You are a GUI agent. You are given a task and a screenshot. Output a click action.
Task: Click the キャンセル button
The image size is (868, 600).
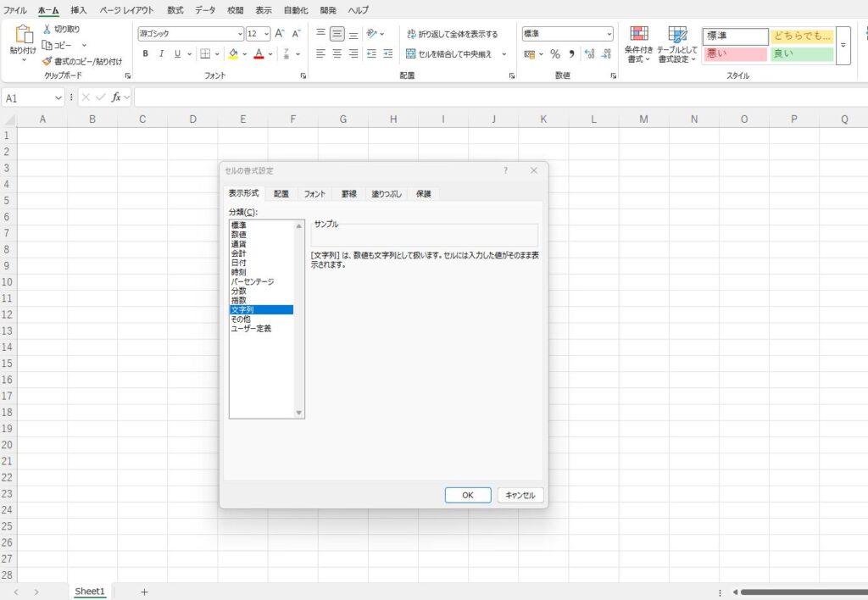520,495
